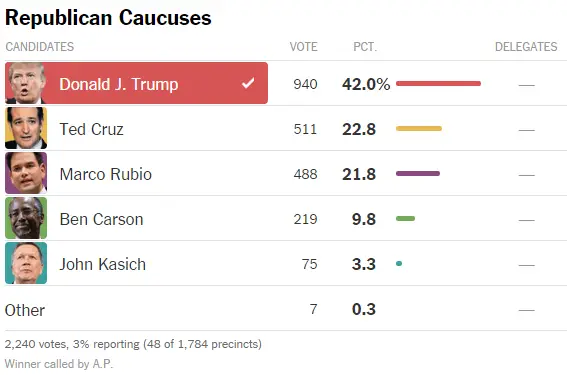567x375 pixels.
Task: Click the yellow Cruz percentage bar
Action: (x=419, y=128)
